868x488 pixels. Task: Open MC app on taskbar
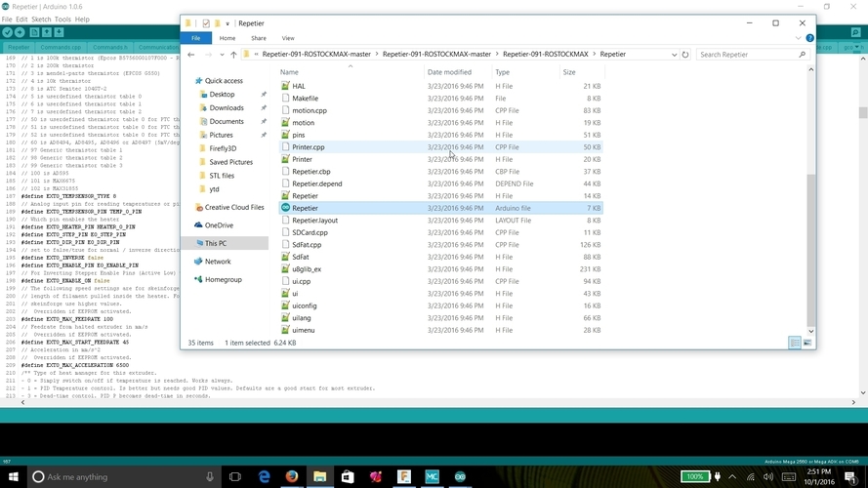[x=432, y=476]
